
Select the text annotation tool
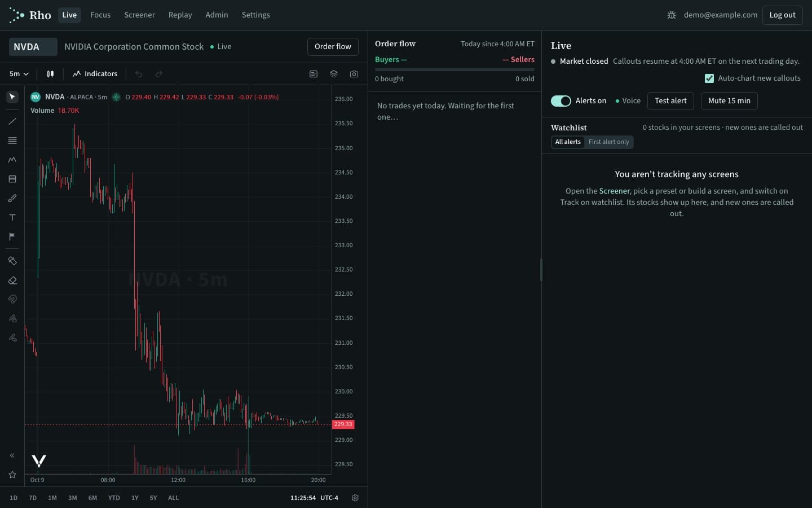point(12,217)
